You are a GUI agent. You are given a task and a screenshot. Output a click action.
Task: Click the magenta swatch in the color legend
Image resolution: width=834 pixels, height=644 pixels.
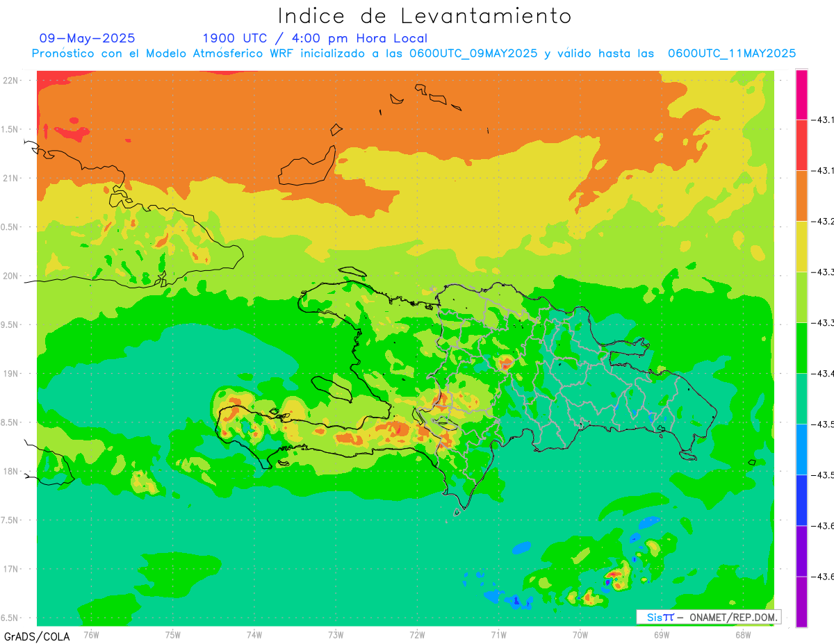[x=801, y=94]
